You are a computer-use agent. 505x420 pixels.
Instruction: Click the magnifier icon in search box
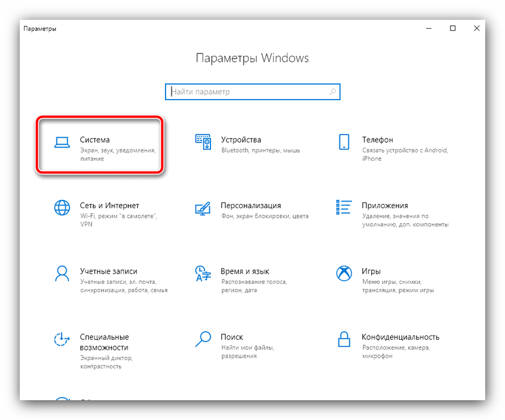[333, 92]
